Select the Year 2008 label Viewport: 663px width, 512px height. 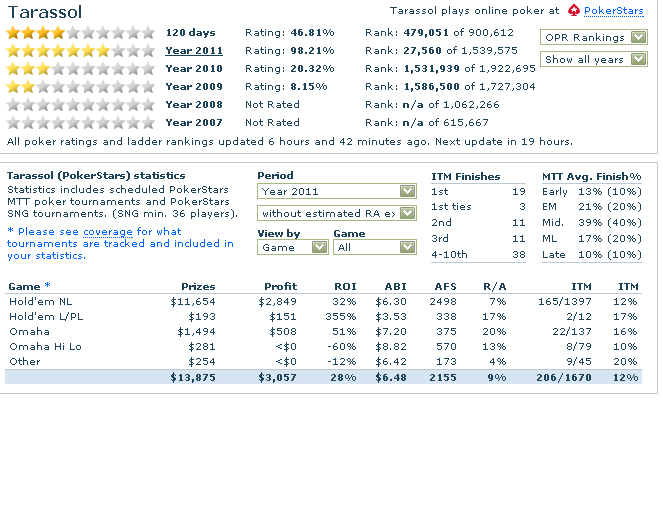[x=194, y=104]
